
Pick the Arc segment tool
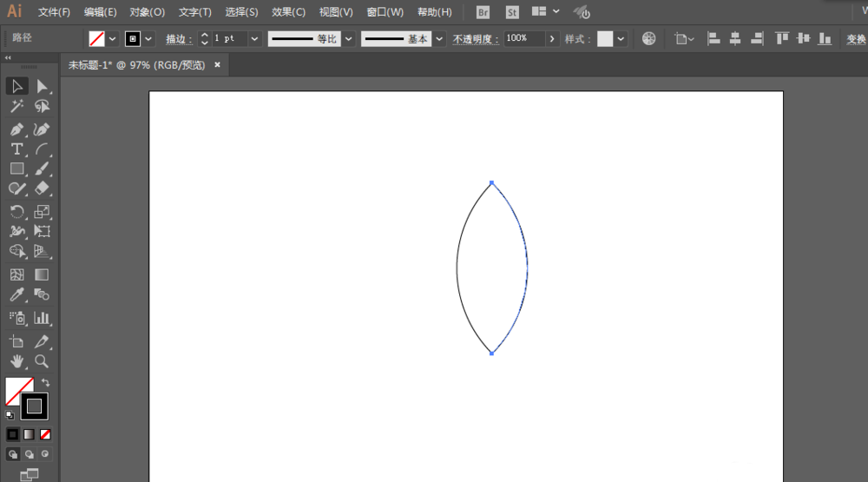[42, 149]
